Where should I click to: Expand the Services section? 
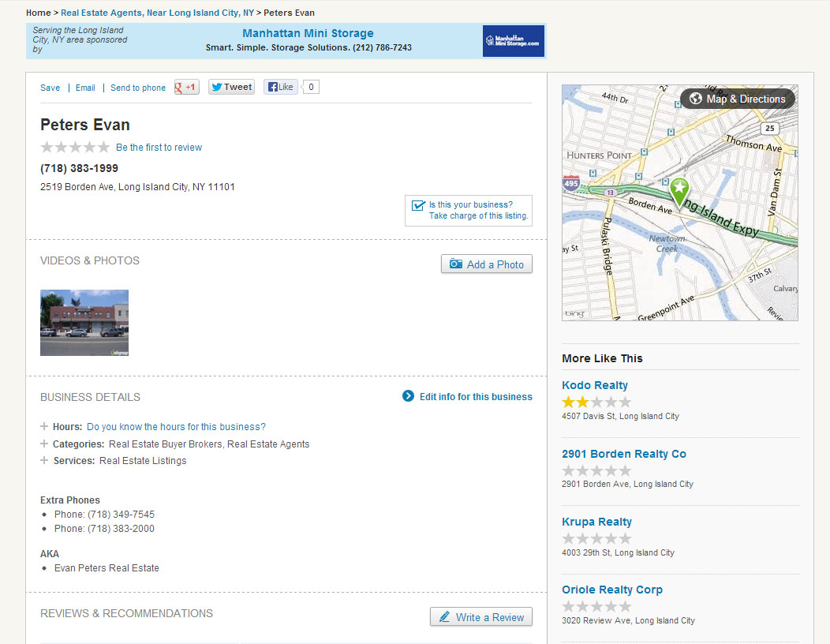pos(44,461)
